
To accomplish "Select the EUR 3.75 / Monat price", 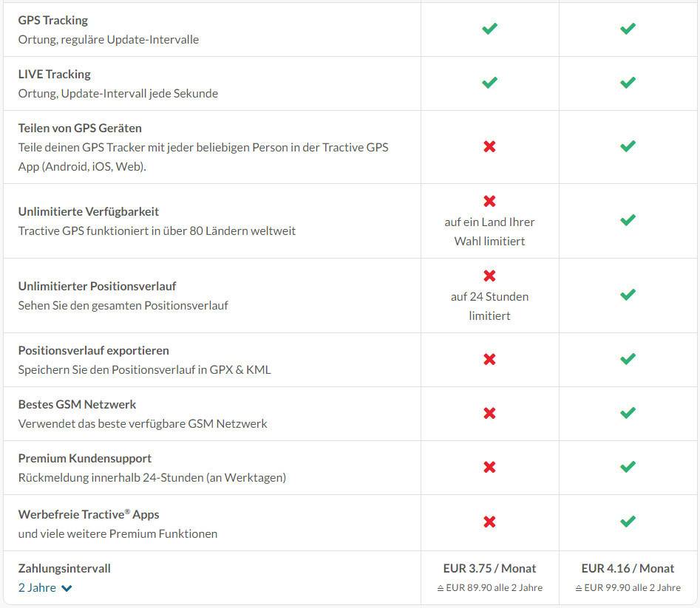I will pos(489,568).
